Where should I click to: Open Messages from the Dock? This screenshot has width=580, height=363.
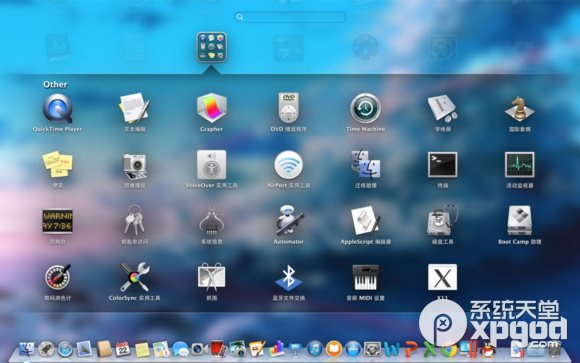click(x=180, y=349)
